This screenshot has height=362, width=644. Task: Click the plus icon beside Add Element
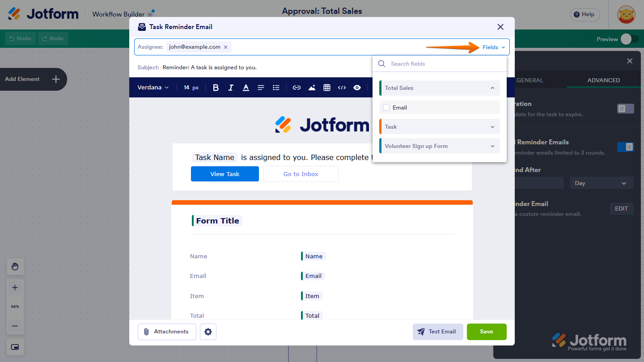coord(55,79)
